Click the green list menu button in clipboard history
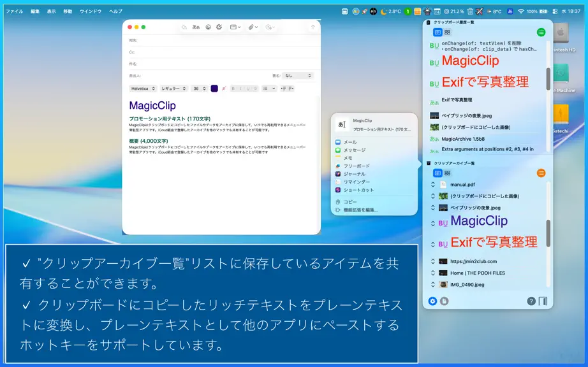Screen dimensions: 588x367 pos(541,32)
